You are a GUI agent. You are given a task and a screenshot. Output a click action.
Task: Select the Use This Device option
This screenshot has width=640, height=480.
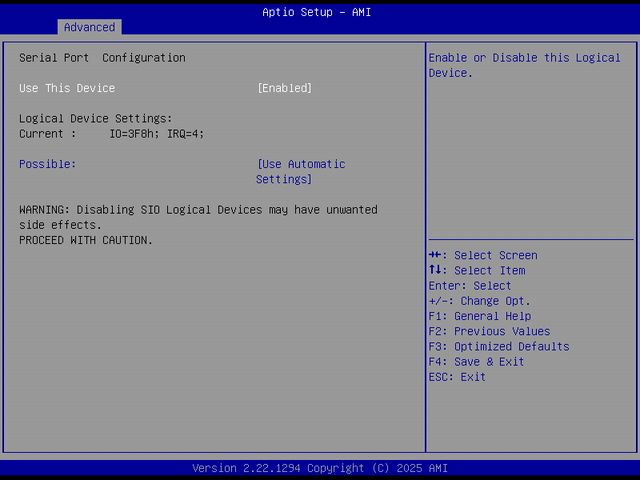(x=67, y=88)
